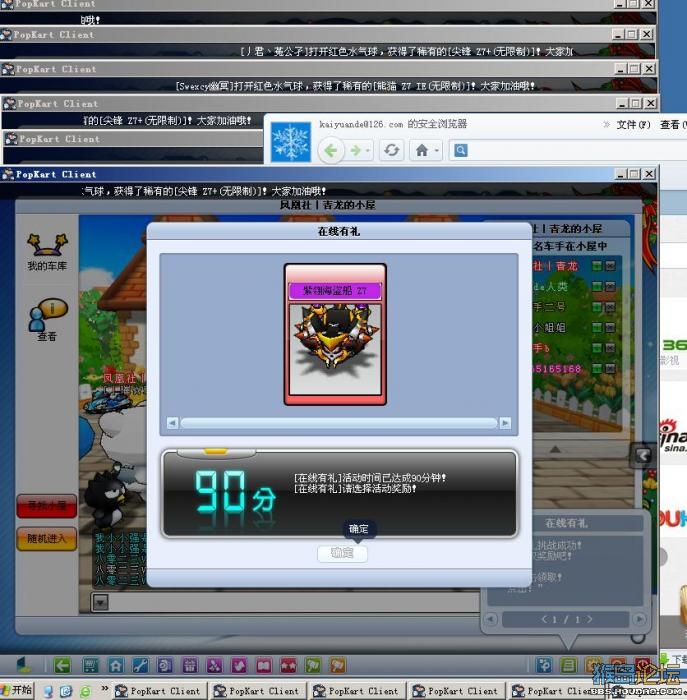Image resolution: width=687 pixels, height=700 pixels.
Task: Click the search icon in browser address bar
Action: [461, 150]
